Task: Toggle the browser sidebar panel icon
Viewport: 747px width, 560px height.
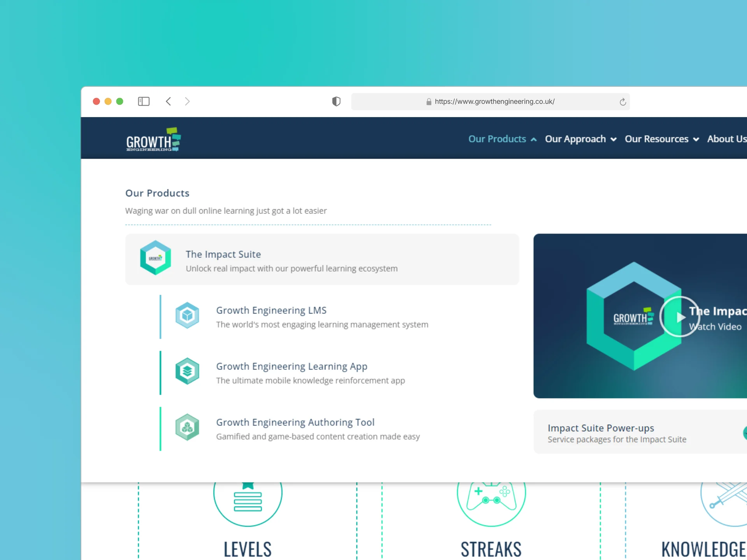Action: tap(144, 101)
